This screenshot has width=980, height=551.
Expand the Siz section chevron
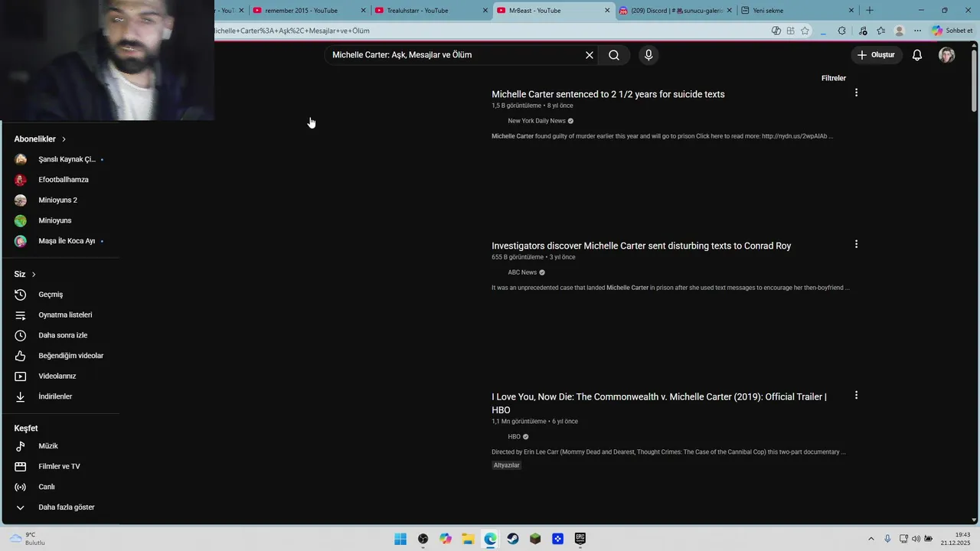pos(33,274)
